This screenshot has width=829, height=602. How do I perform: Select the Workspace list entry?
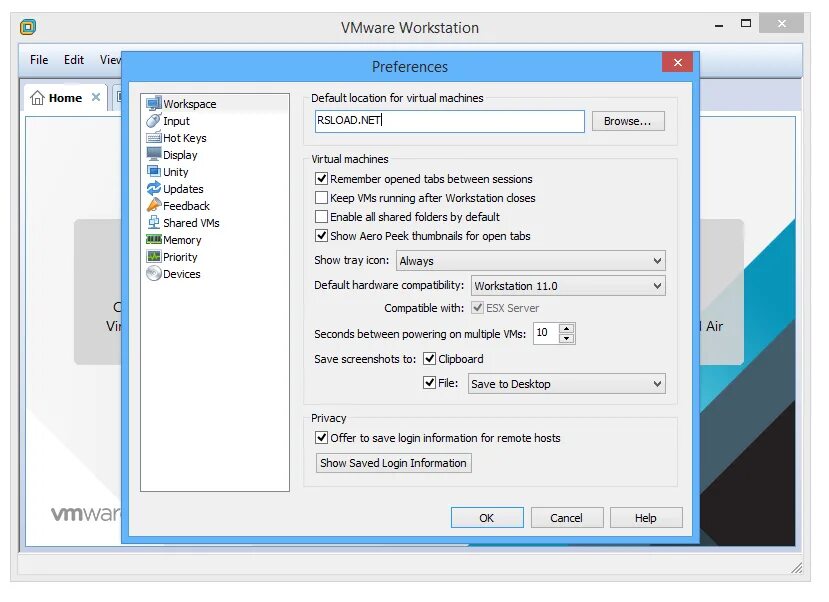point(215,104)
